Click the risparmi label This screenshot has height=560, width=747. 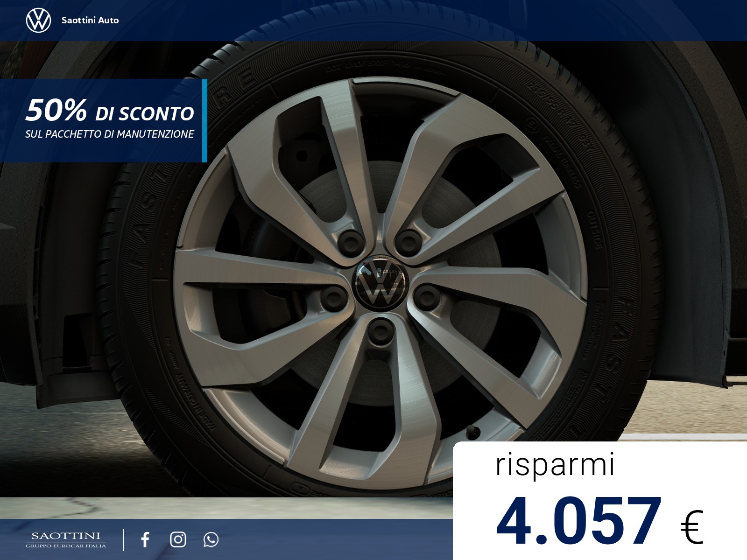(x=555, y=465)
